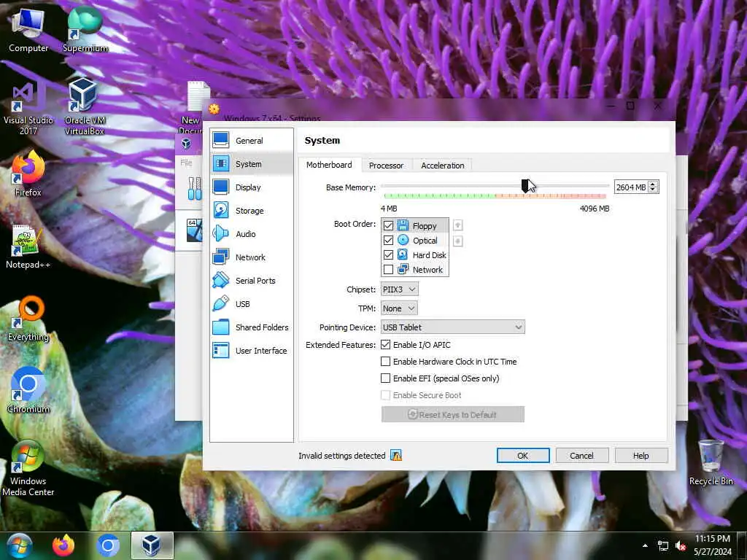This screenshot has width=747, height=560.
Task: Open General settings category icon
Action: 220,140
